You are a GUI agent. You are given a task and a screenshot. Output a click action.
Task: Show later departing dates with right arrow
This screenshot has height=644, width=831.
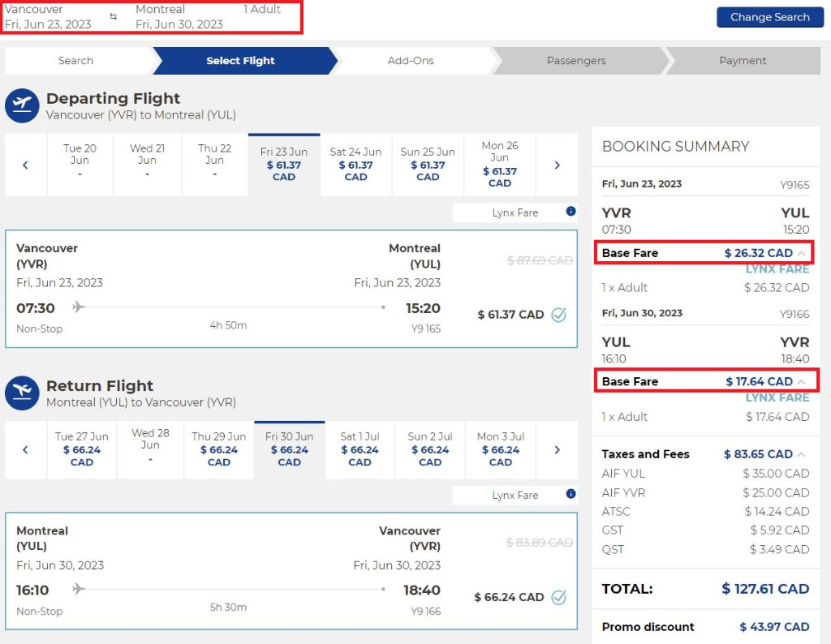click(557, 165)
